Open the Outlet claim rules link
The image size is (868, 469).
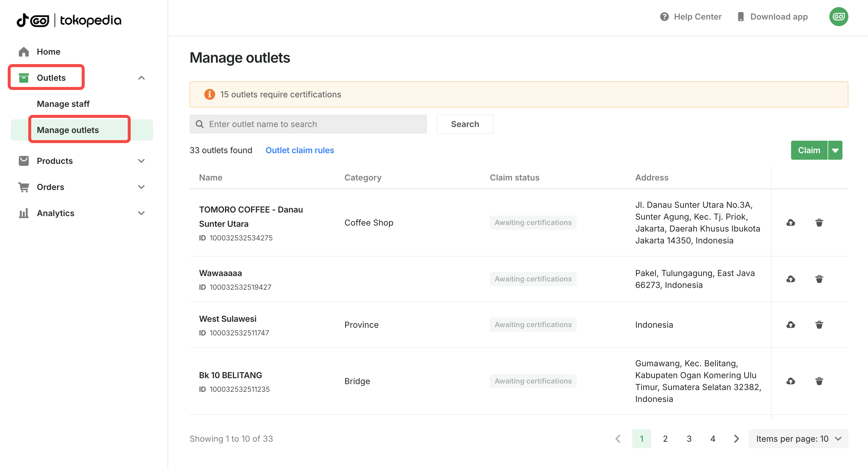tap(299, 150)
